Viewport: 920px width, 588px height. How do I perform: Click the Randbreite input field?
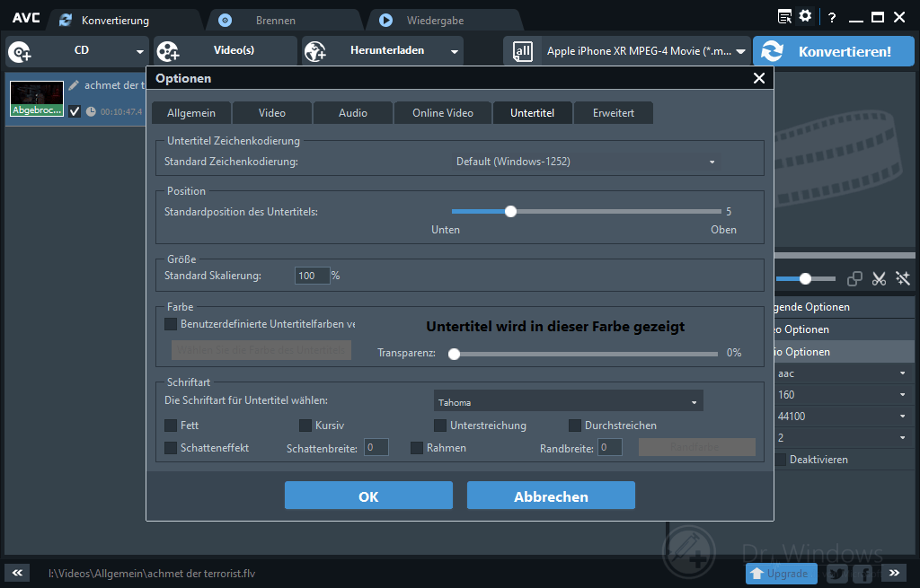pos(610,447)
